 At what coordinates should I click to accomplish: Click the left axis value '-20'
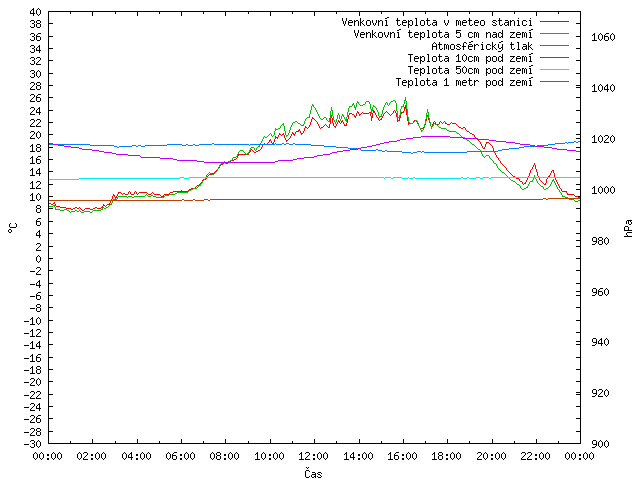click(x=33, y=382)
